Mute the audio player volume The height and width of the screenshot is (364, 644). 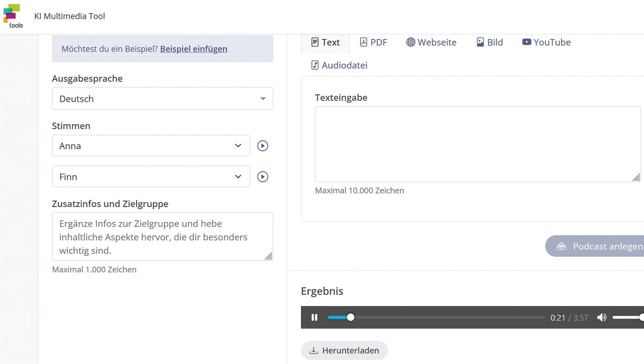pos(602,317)
